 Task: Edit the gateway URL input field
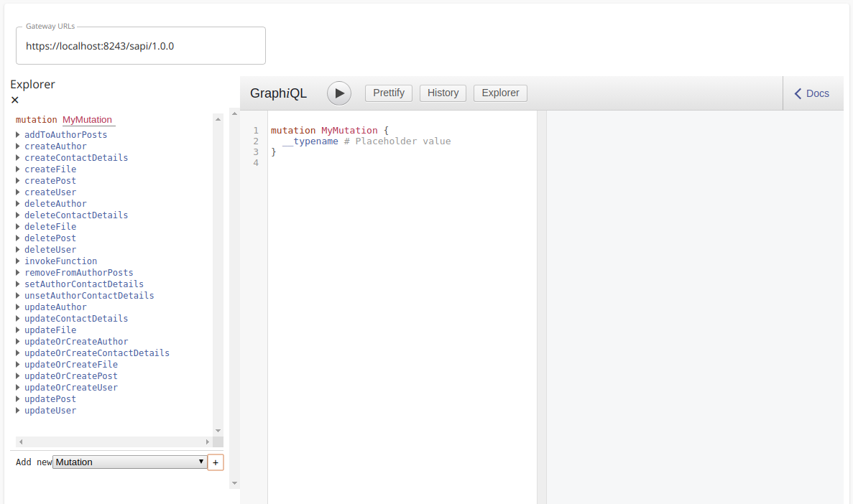141,46
